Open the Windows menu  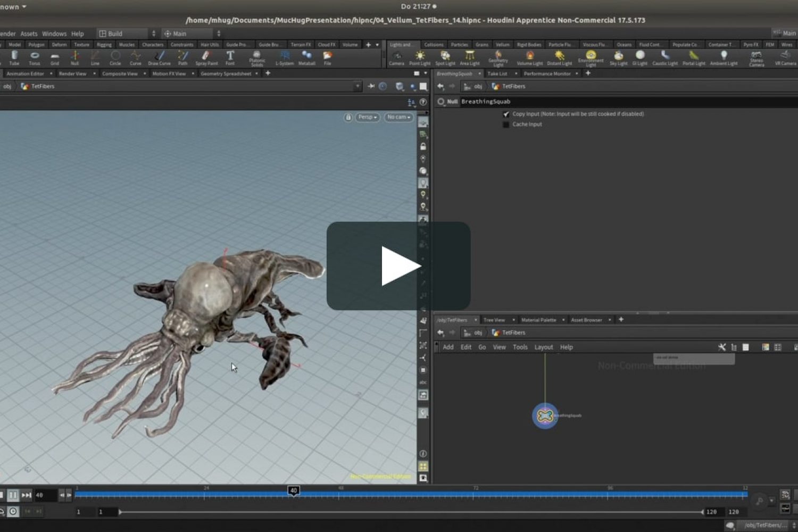[x=54, y=34]
